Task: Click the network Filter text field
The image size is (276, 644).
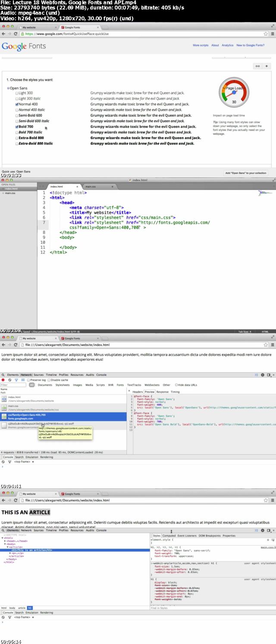Action: [x=13, y=385]
